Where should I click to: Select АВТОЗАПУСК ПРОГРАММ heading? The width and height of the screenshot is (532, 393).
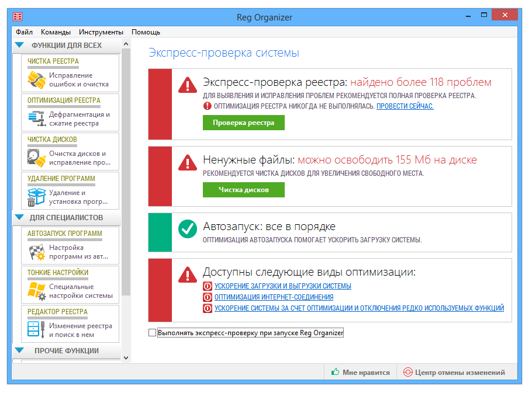click(64, 233)
